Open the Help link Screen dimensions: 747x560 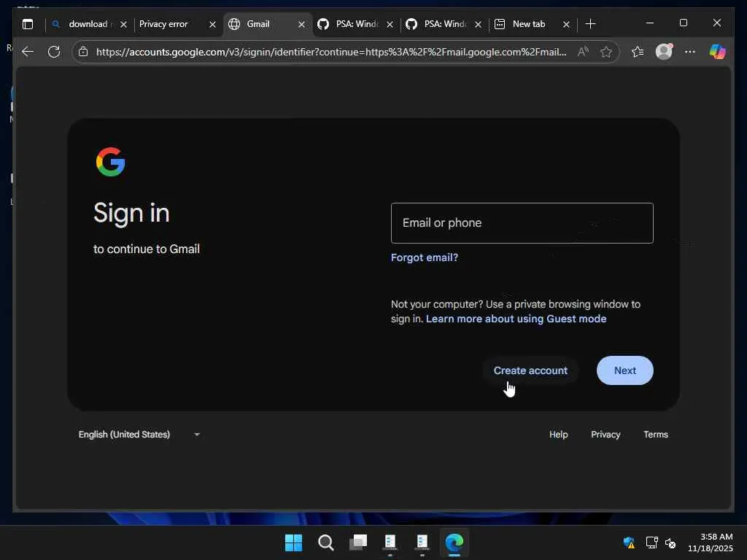pos(558,435)
